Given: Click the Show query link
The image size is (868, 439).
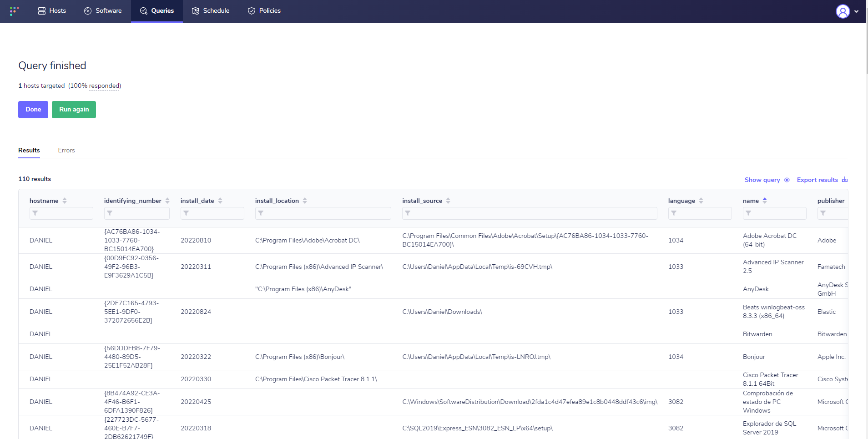Looking at the screenshot, I should click(762, 180).
